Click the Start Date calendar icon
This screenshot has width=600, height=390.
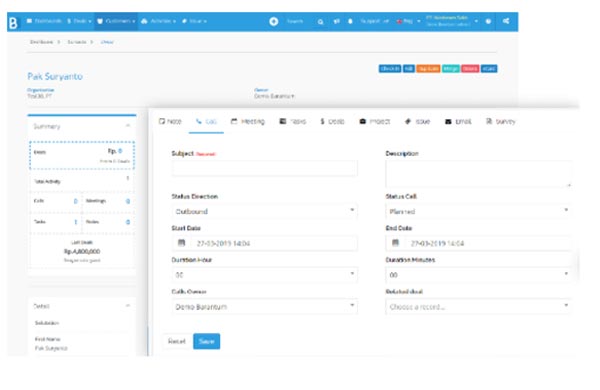181,243
